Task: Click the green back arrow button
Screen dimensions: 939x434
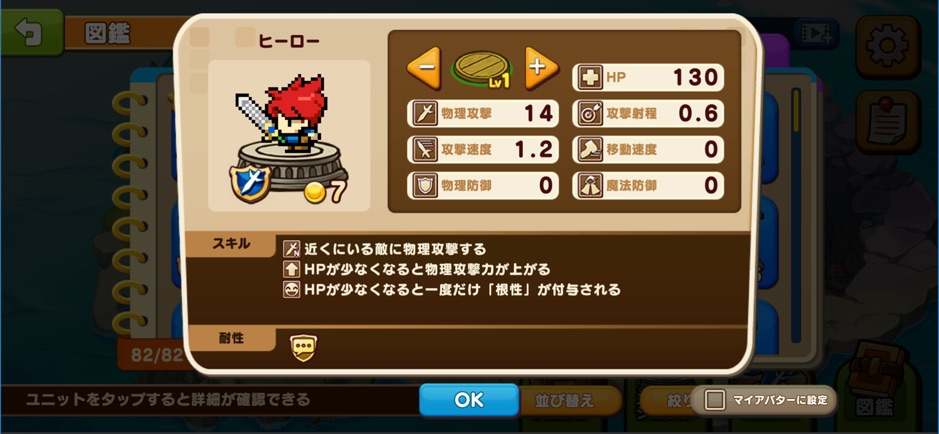Action: pos(32,32)
